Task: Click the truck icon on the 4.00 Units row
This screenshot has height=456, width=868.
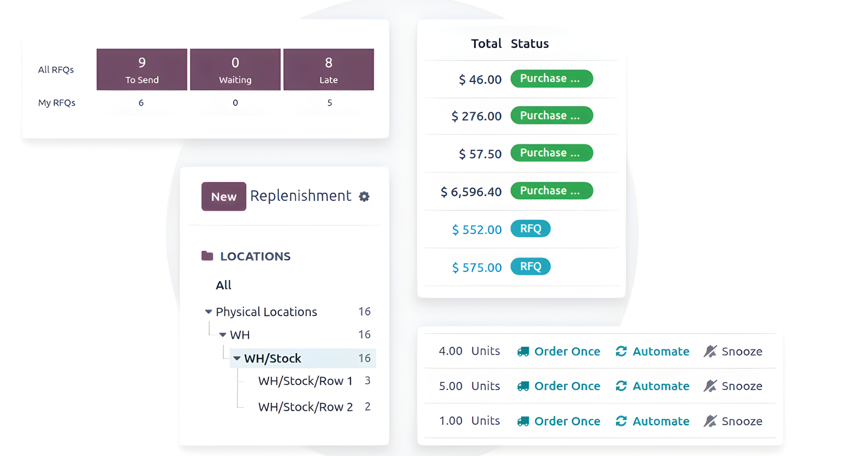Action: [x=523, y=352]
